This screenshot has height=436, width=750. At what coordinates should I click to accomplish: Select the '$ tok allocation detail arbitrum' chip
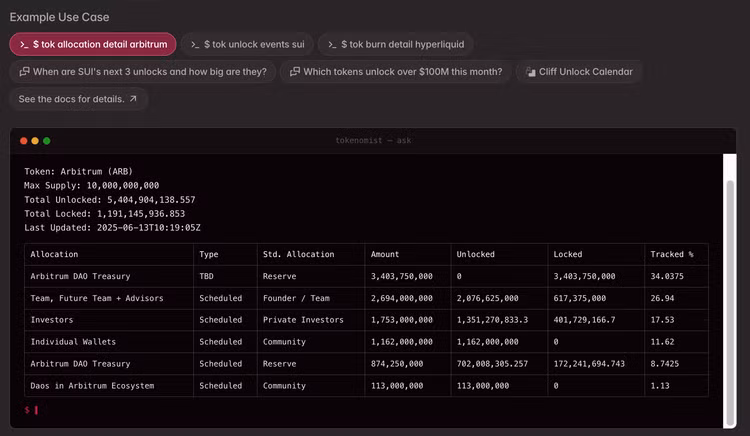point(93,44)
